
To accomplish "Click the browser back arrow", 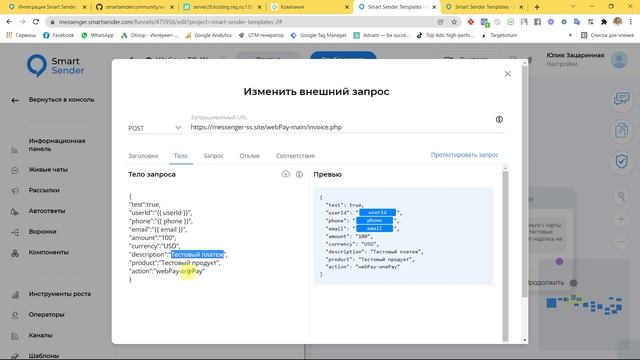I will tap(9, 22).
